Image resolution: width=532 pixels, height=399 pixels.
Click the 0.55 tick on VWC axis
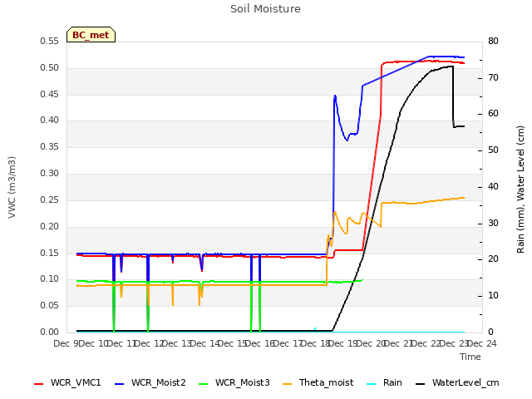point(50,42)
